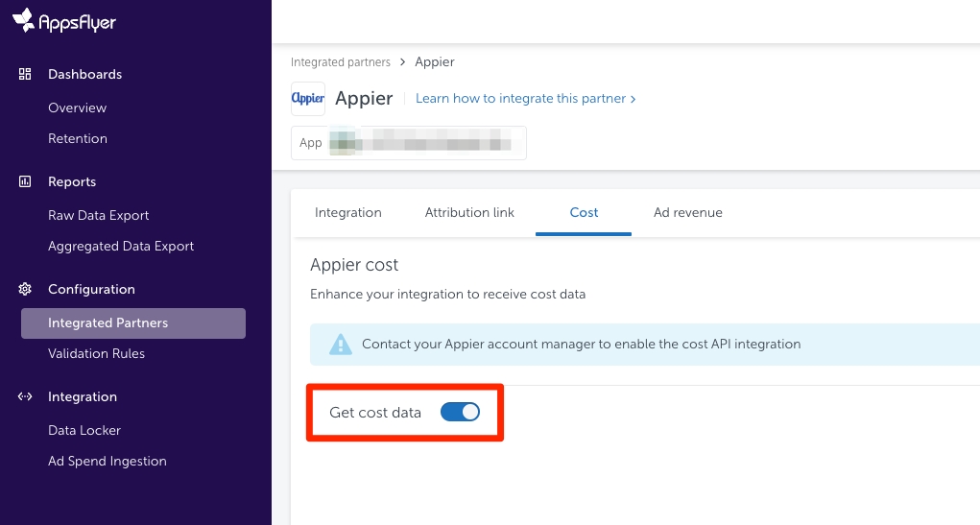The width and height of the screenshot is (980, 525).
Task: Click the Configuration gear icon
Action: (x=26, y=290)
